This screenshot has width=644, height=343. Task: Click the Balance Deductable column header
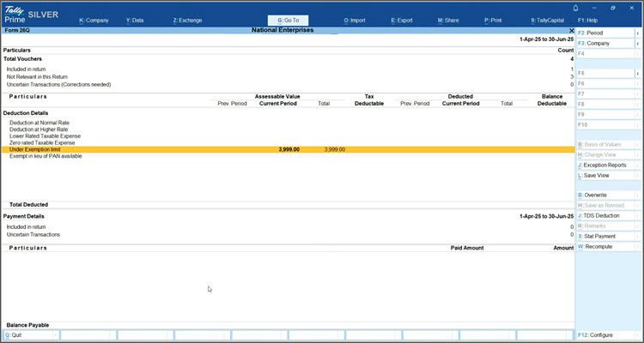click(x=552, y=100)
